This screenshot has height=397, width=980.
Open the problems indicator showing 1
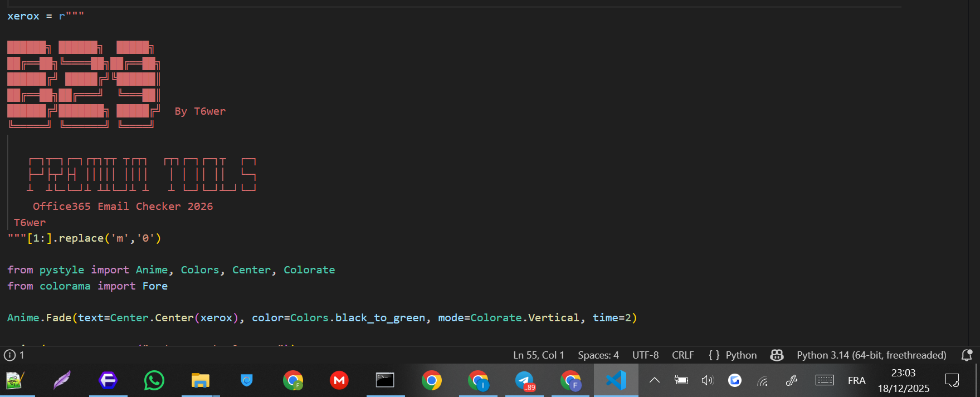tap(14, 355)
